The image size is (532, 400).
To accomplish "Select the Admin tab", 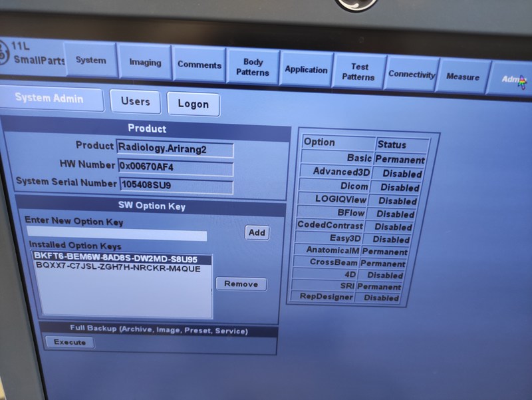I will [x=511, y=79].
